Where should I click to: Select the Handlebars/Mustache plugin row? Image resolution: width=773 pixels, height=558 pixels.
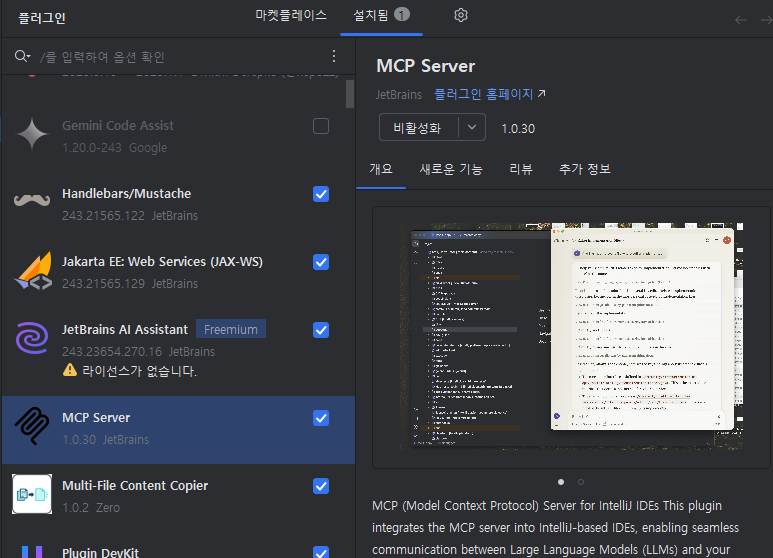coord(178,205)
